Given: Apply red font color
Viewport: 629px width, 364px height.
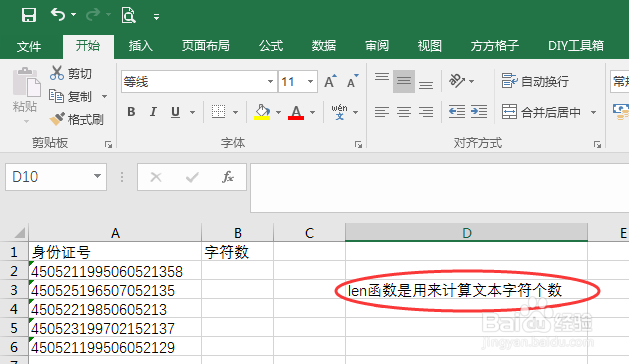Looking at the screenshot, I should [296, 112].
